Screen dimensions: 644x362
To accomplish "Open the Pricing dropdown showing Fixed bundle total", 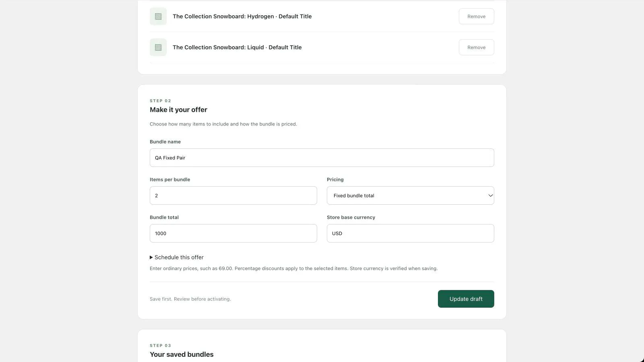I will pyautogui.click(x=410, y=195).
